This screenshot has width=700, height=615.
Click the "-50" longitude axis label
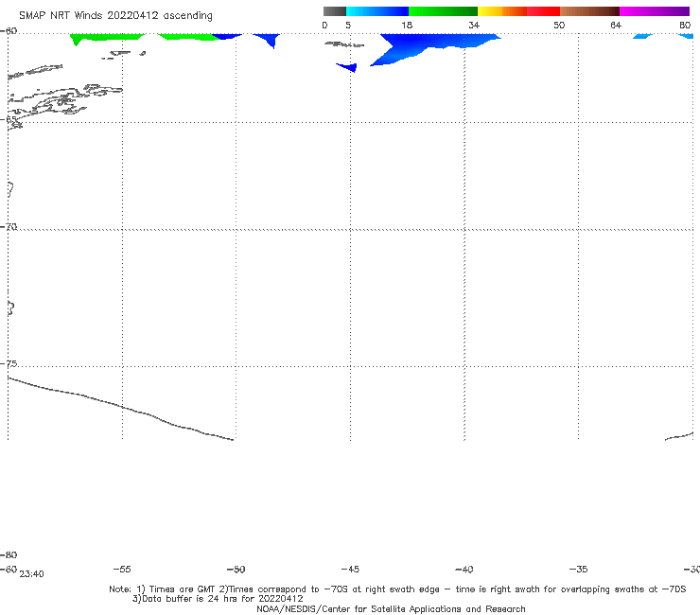pyautogui.click(x=236, y=569)
